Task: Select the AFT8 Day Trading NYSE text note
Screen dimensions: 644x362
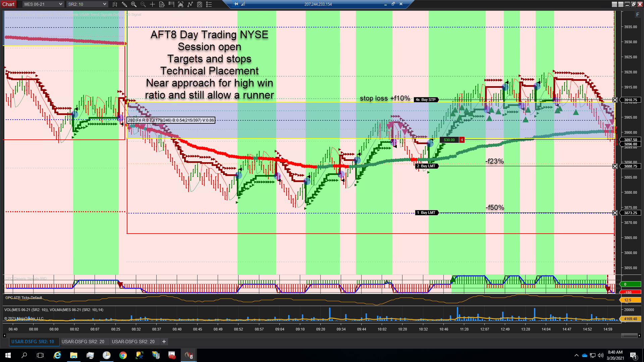Action: tap(209, 65)
